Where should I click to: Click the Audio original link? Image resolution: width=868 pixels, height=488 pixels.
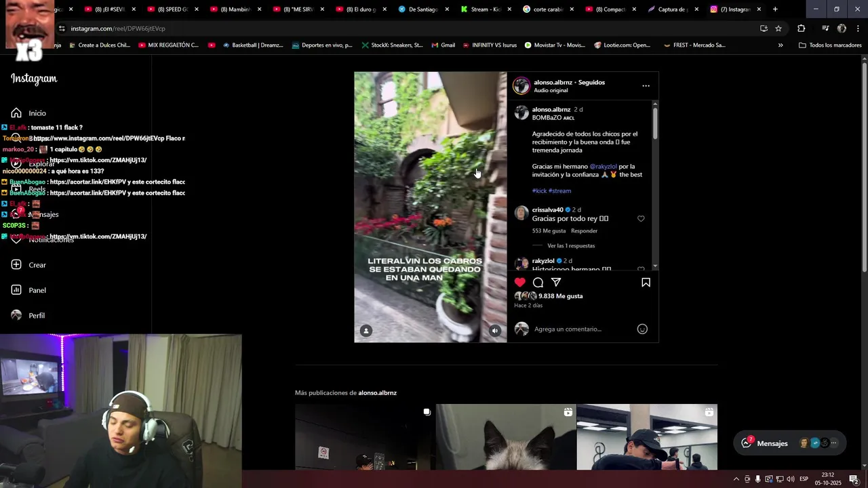point(551,90)
